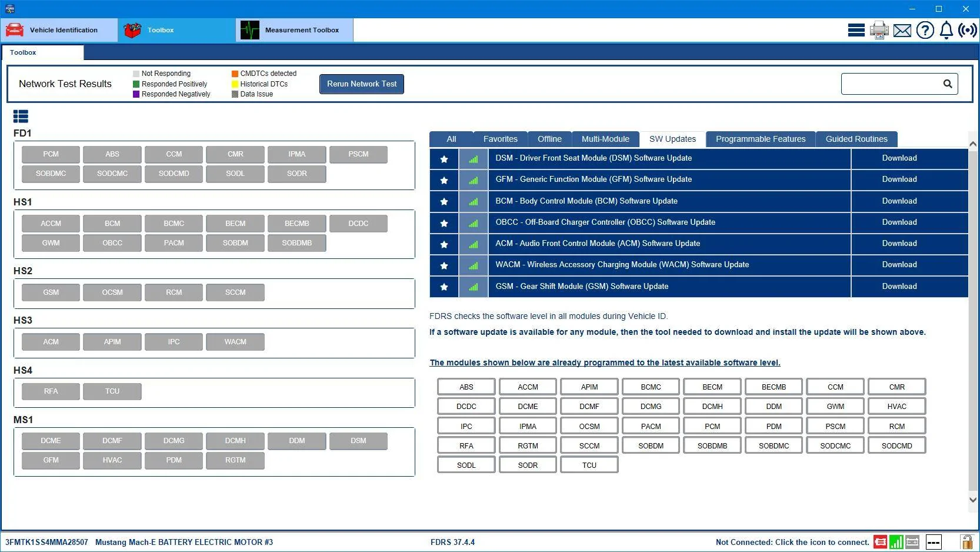
Task: Select the OBCC module in HS1 network
Action: 112,243
